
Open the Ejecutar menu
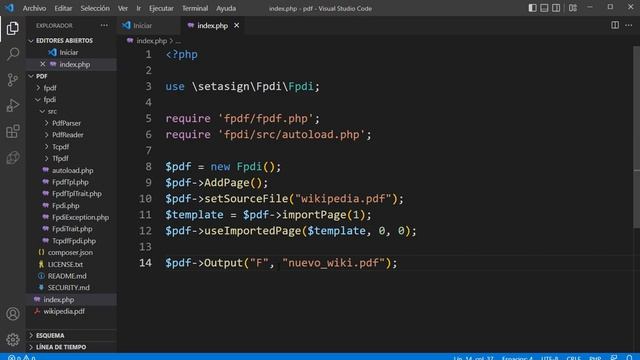click(x=161, y=8)
